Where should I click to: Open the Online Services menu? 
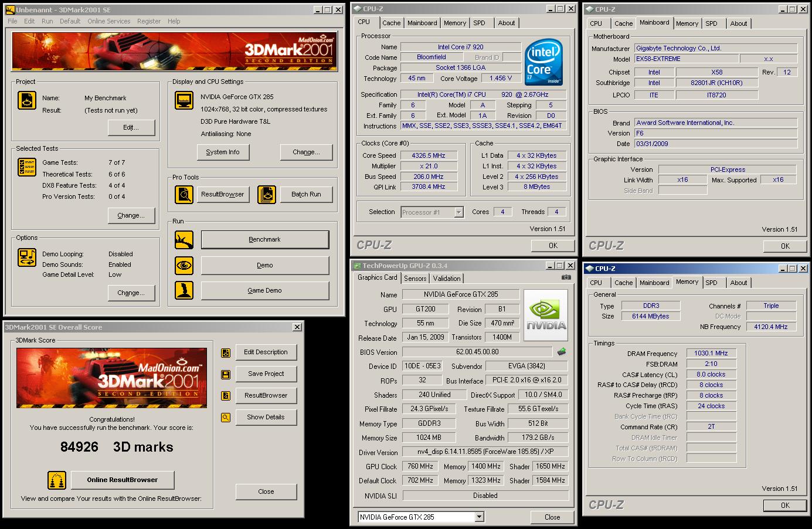[x=109, y=21]
